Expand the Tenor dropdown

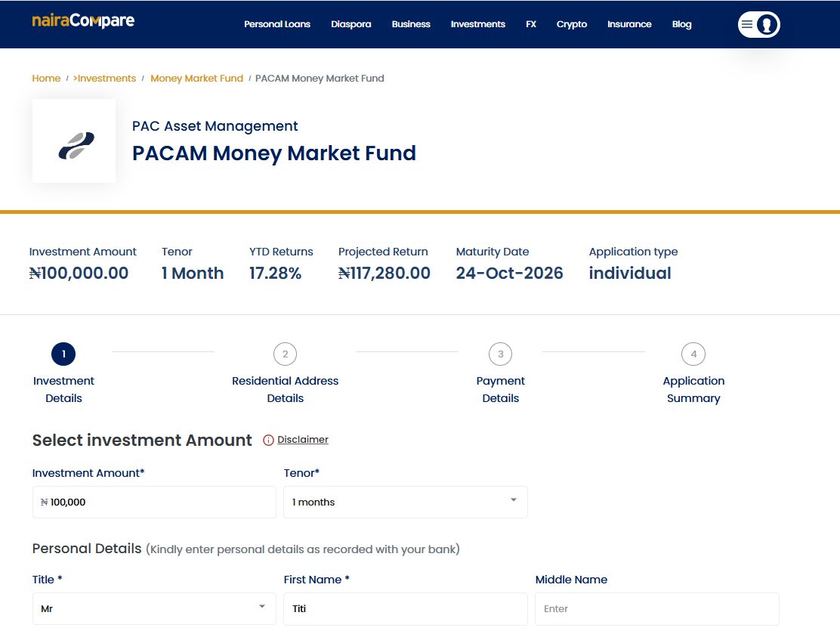click(x=406, y=503)
